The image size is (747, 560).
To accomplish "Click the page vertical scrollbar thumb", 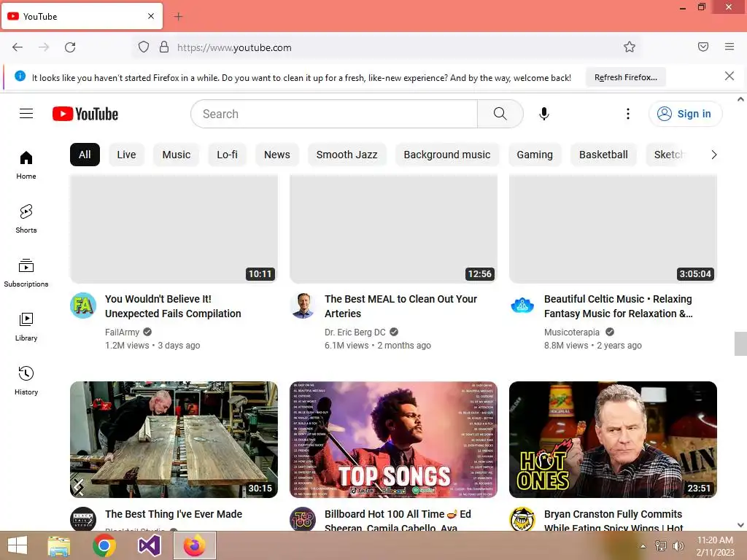I will [x=740, y=344].
